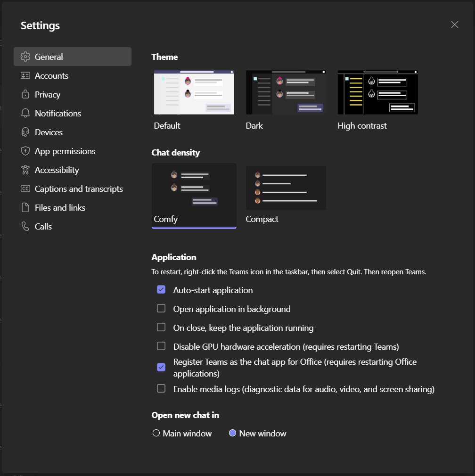Click the Accounts card icon

click(x=25, y=75)
